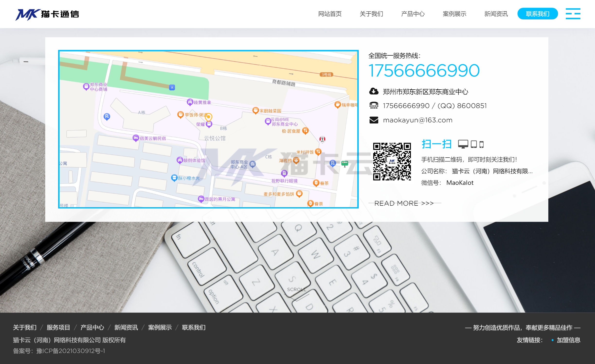
Task: Click the 瑞幸咖啡 map pin
Action: (338, 105)
